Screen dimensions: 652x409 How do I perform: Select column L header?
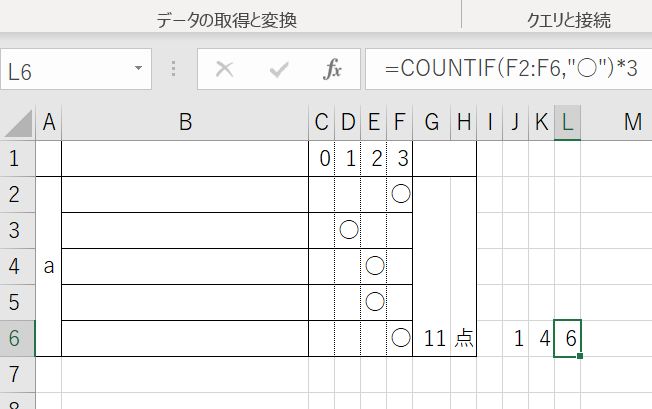(567, 123)
